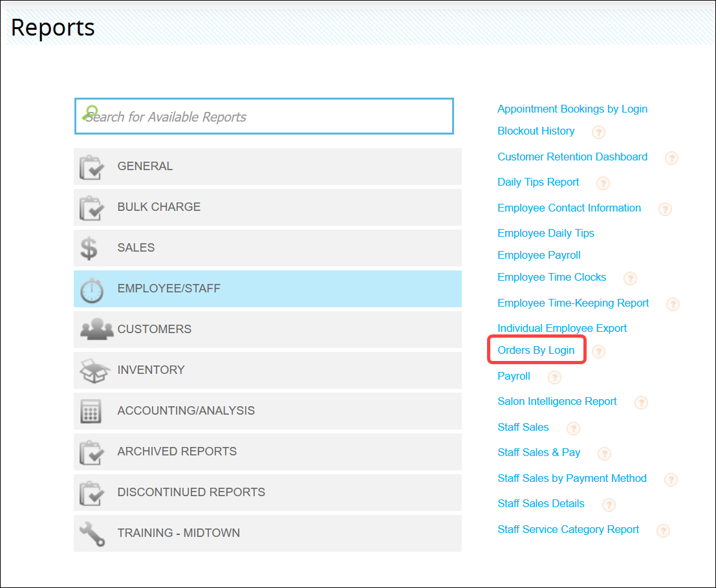Open the Employee Payroll report

point(539,255)
